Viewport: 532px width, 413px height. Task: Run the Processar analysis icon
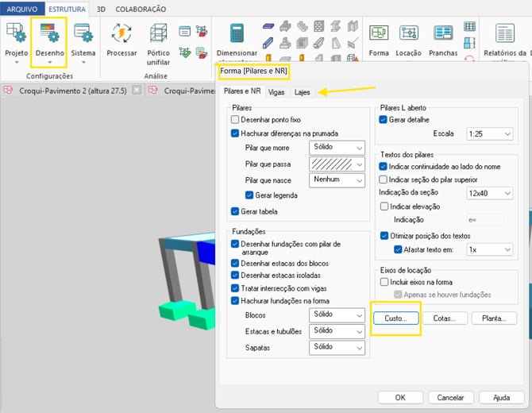tap(121, 33)
